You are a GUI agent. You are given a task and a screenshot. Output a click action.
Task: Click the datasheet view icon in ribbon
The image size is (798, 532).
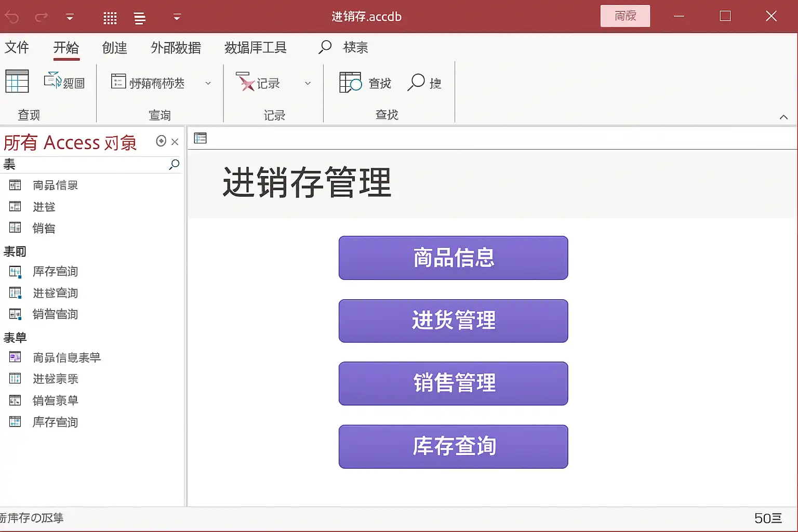17,82
